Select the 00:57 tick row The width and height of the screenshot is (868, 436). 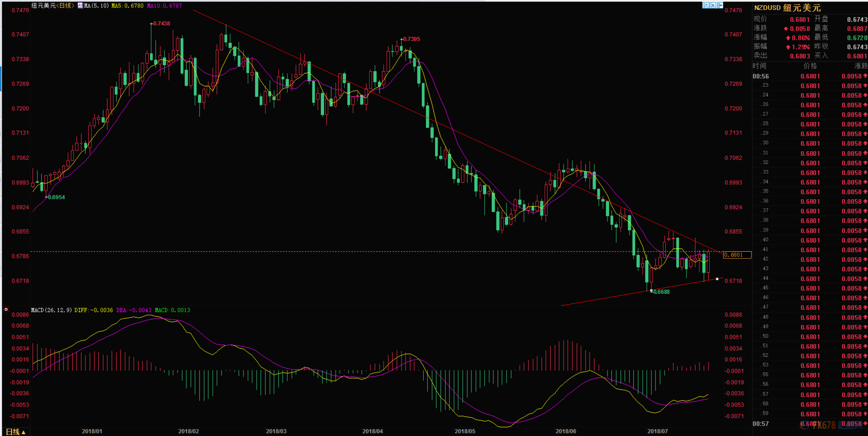click(810, 424)
